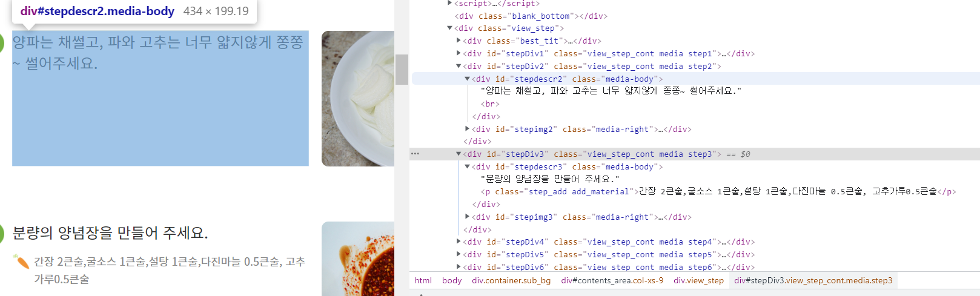Collapse the stepdescr3 media-body node
Viewport: 980px width, 296px height.
pyautogui.click(x=467, y=166)
